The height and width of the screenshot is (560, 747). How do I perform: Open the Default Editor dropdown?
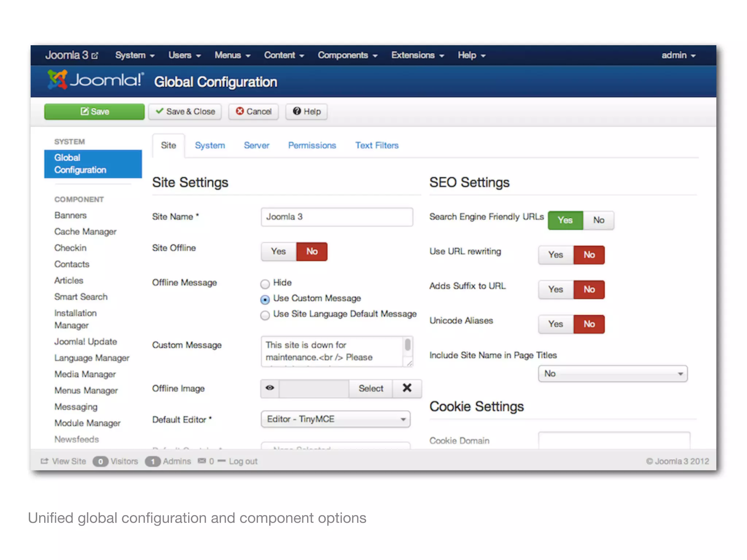336,419
